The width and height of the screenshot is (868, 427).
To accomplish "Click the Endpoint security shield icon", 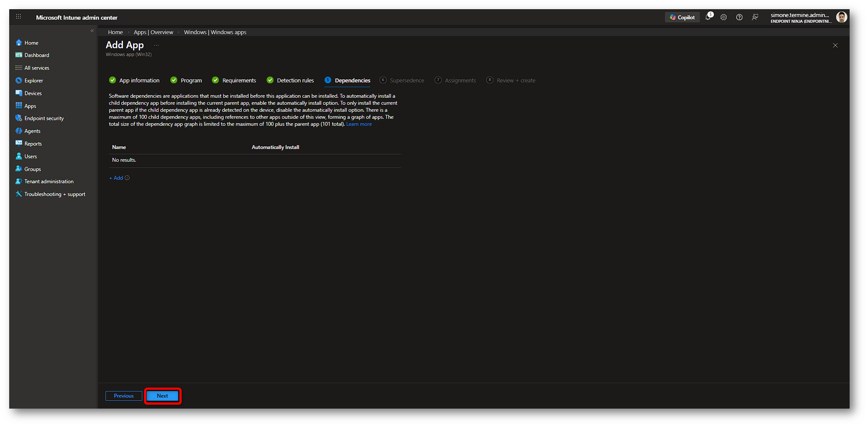I will coord(19,118).
